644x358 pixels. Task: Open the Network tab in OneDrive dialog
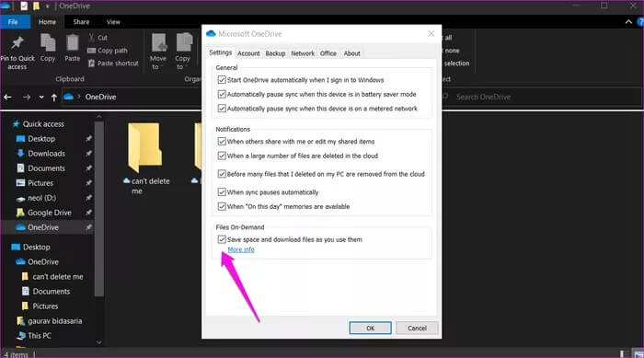(303, 53)
